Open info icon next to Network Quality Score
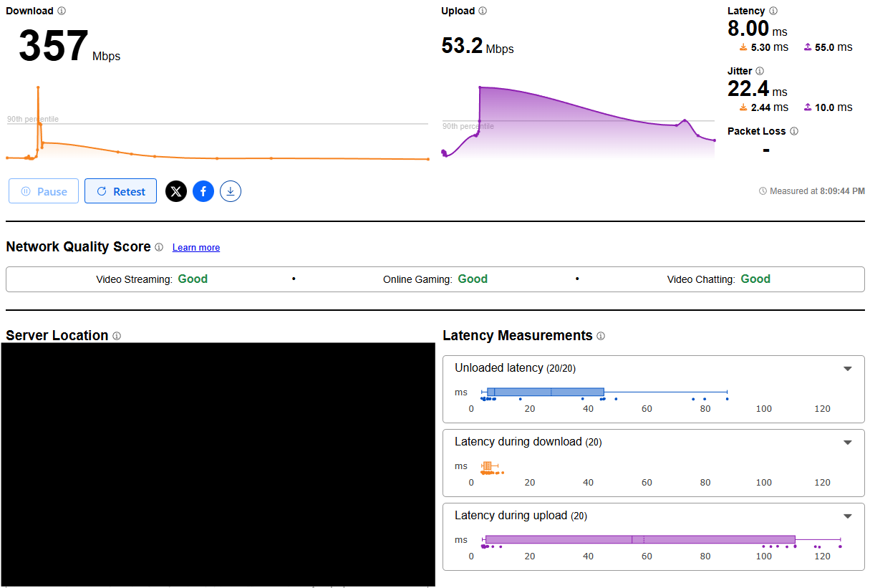Screen dimensions: 870x588 159,247
